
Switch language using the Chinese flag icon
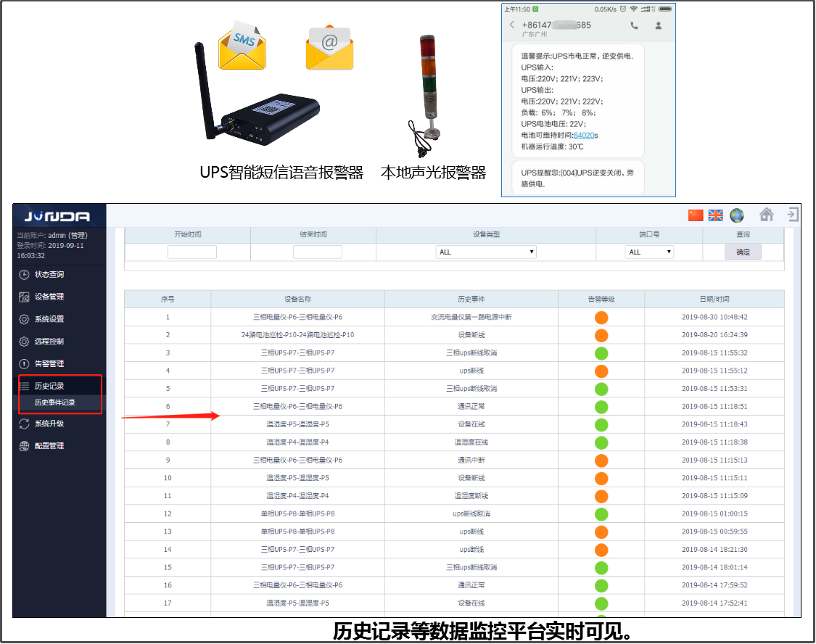(696, 215)
